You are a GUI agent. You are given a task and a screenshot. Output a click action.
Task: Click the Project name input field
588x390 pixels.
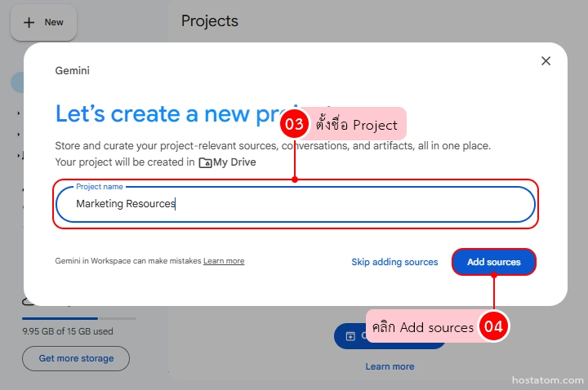(x=296, y=204)
